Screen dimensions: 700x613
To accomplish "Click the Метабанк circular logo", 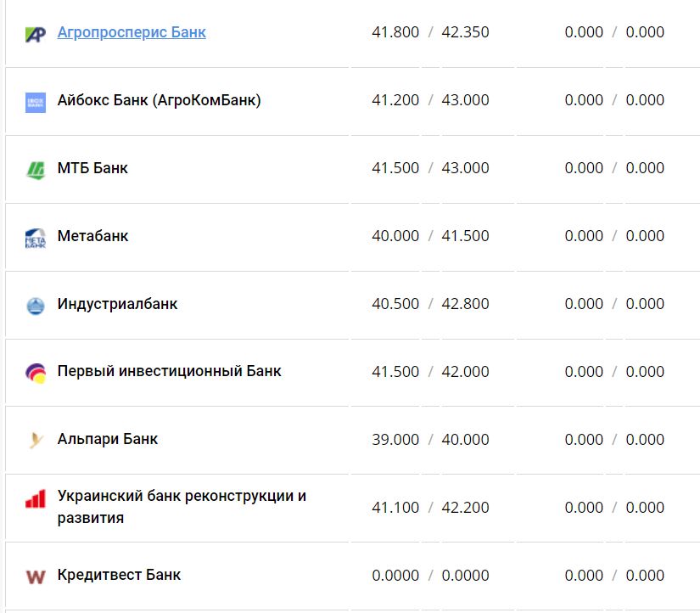I will point(34,235).
